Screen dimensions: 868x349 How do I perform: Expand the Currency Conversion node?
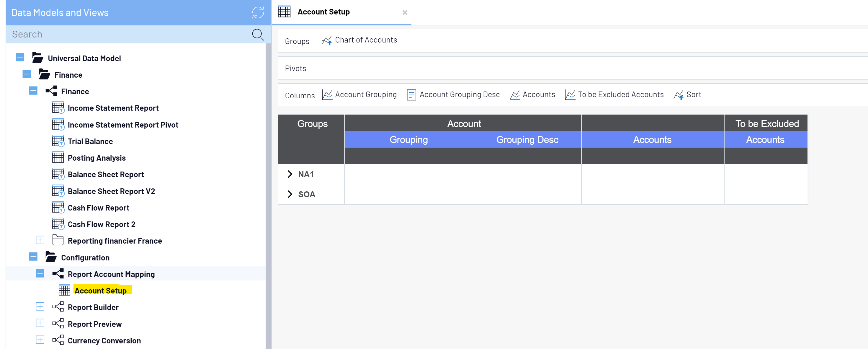pyautogui.click(x=40, y=340)
